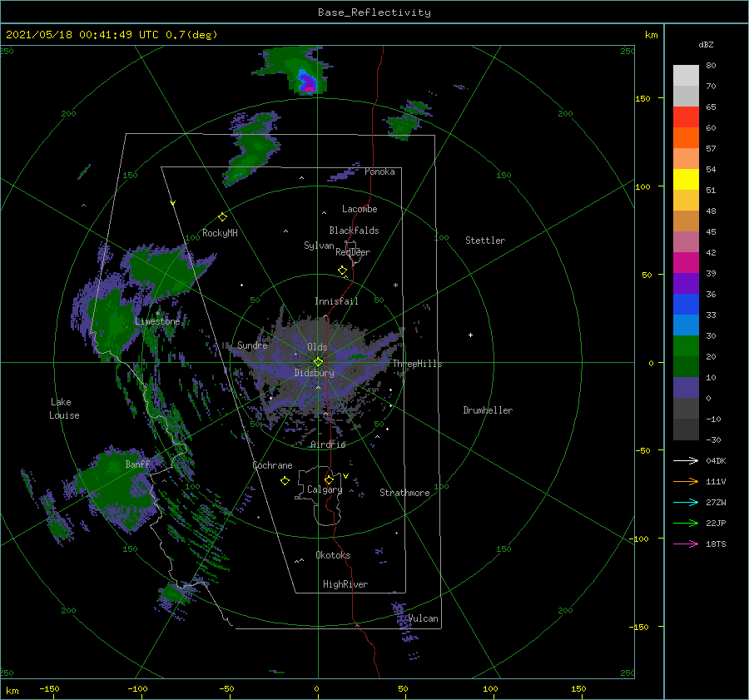Click the Didsbury city label

click(x=314, y=373)
